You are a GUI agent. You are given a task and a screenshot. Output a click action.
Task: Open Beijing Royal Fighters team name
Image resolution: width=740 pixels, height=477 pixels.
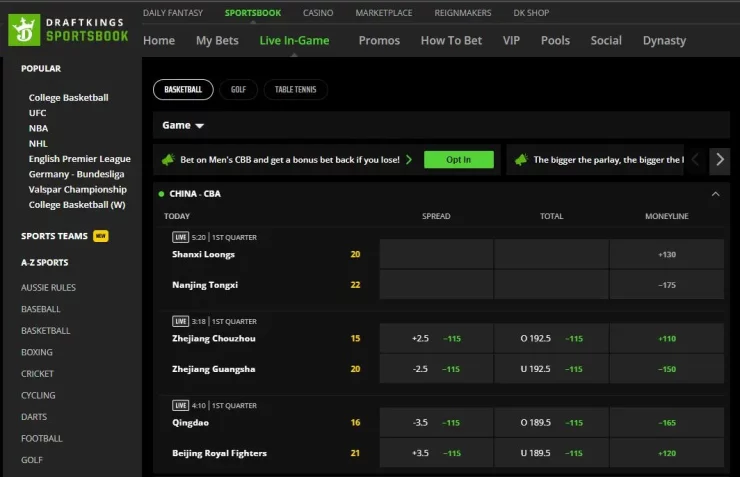pos(219,453)
